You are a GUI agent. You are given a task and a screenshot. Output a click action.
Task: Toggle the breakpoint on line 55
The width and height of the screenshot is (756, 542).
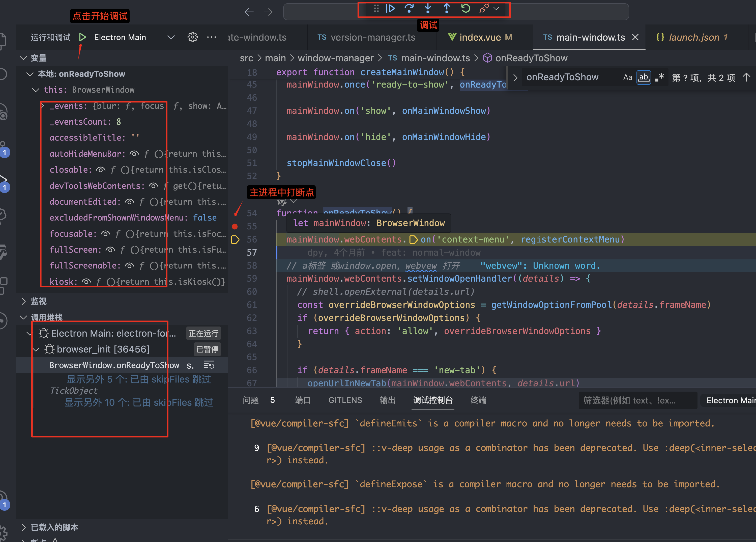point(235,227)
